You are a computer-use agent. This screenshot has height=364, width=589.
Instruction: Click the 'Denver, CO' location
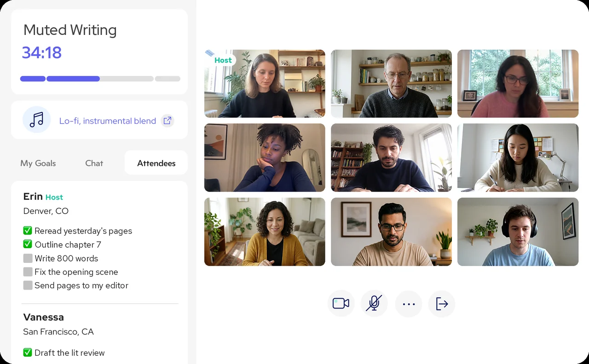tap(46, 211)
